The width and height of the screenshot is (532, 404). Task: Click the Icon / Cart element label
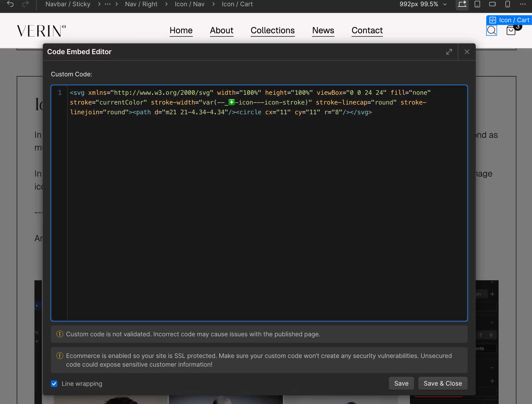[x=509, y=20]
